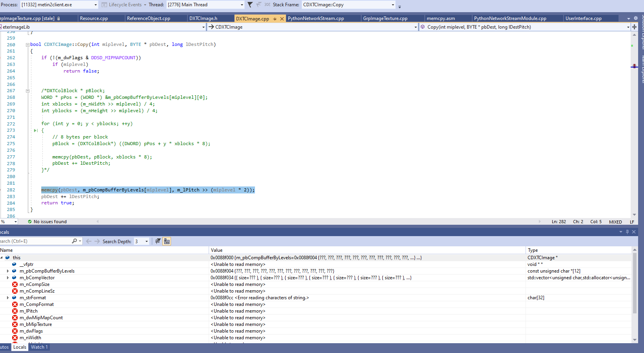Click the split editor window icon
The image size is (644, 353).
tap(634, 27)
